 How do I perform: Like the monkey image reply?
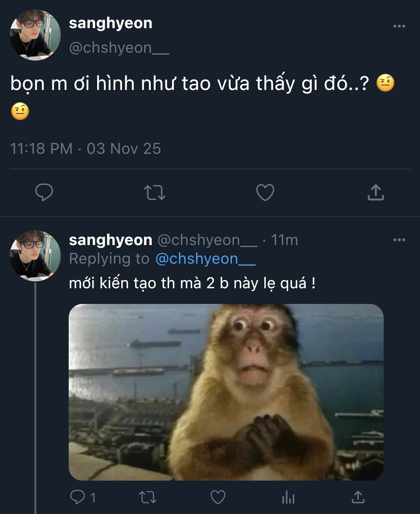218,497
